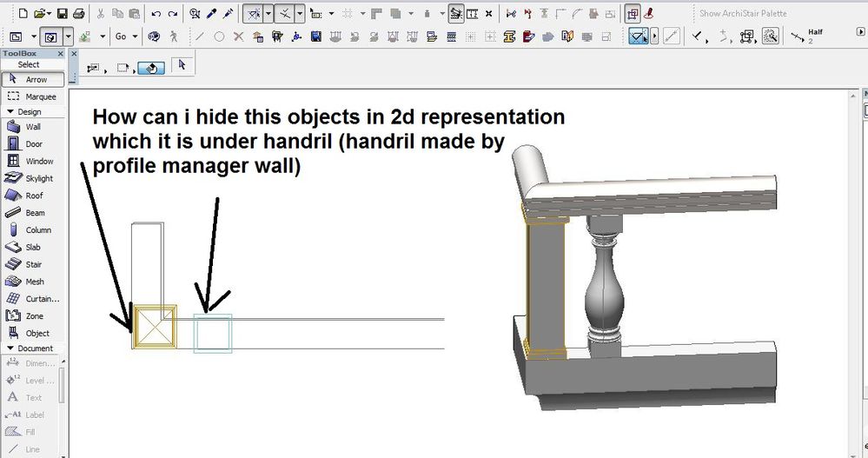868x458 pixels.
Task: Click the yellow I-beam profile icon
Action: pos(509,37)
